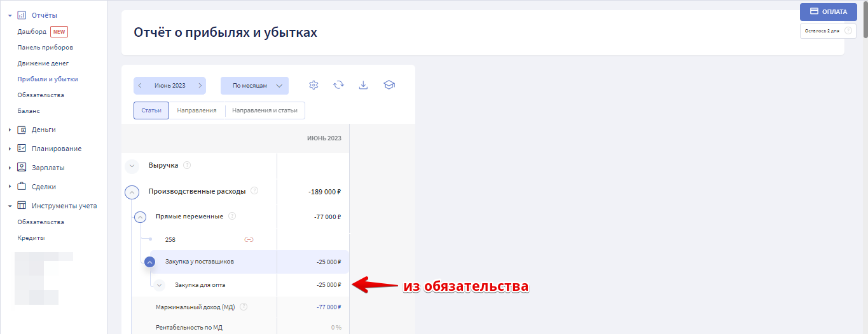Download the report via download icon
This screenshot has height=334, width=868.
pos(364,85)
